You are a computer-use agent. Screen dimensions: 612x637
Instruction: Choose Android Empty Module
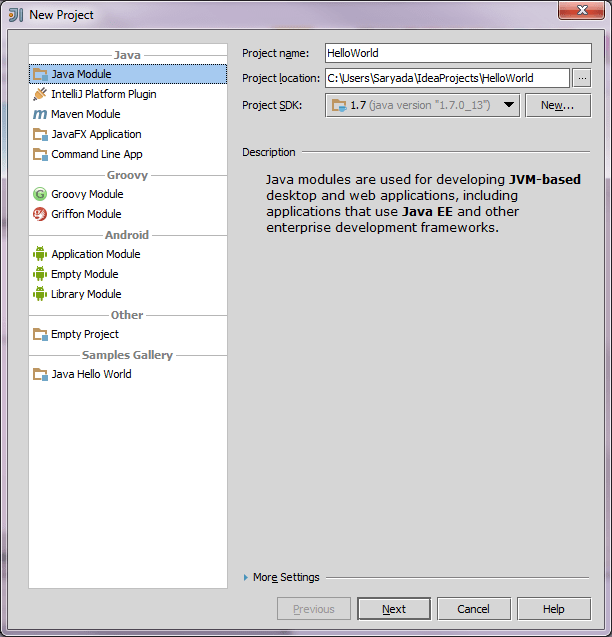[128, 274]
